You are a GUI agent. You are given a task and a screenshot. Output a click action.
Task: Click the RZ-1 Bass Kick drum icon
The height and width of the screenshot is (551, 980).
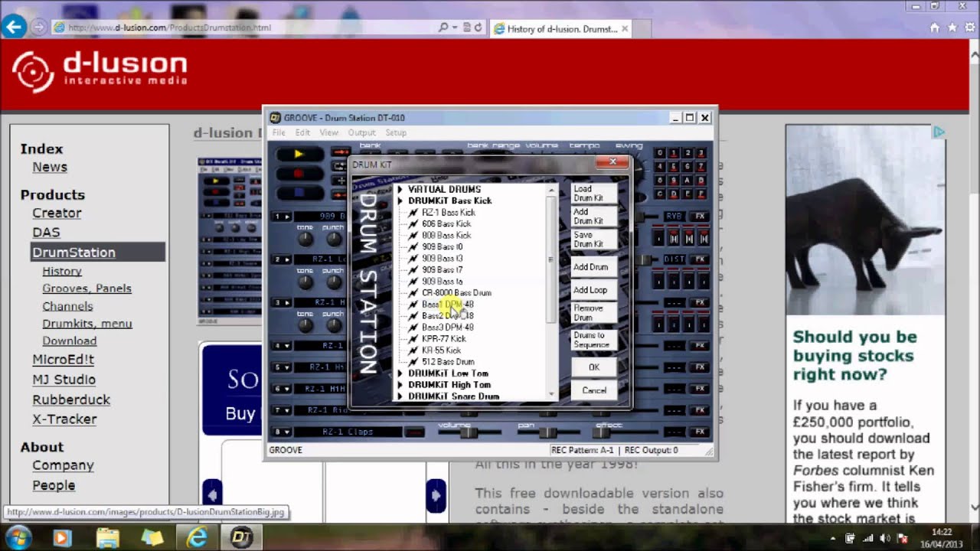413,212
